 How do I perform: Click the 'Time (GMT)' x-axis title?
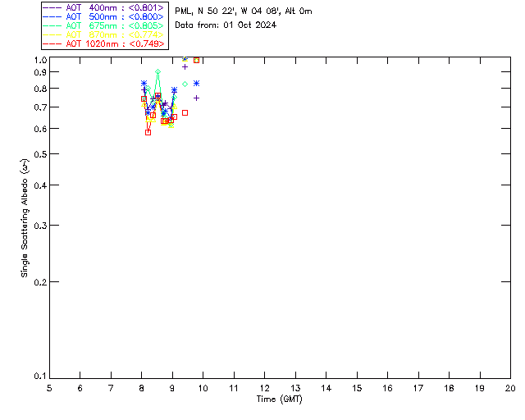click(279, 399)
